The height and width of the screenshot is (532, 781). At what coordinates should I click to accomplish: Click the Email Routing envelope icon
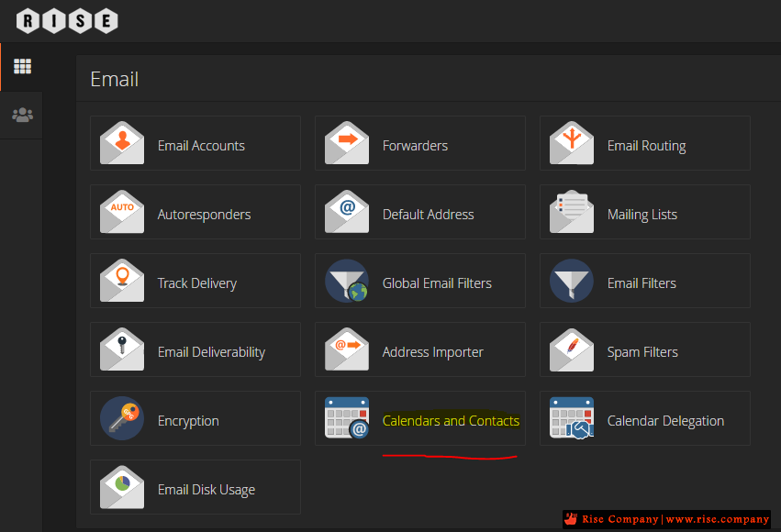pyautogui.click(x=572, y=143)
